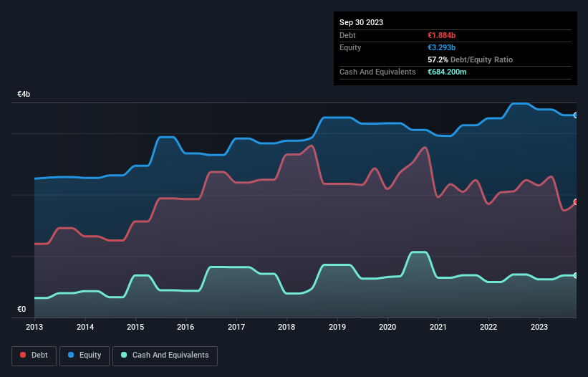Click the tooltip Equity row label

tap(350, 47)
